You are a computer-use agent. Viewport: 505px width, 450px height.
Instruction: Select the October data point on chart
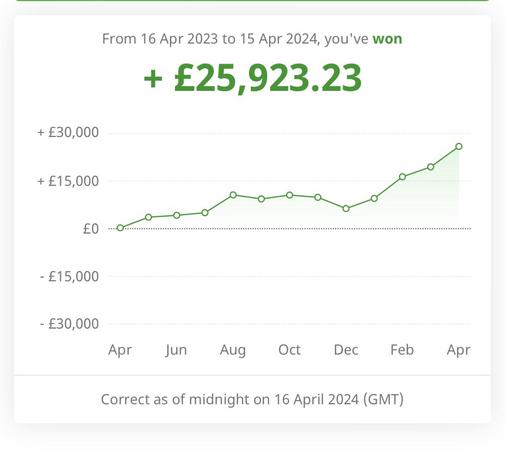tap(290, 195)
